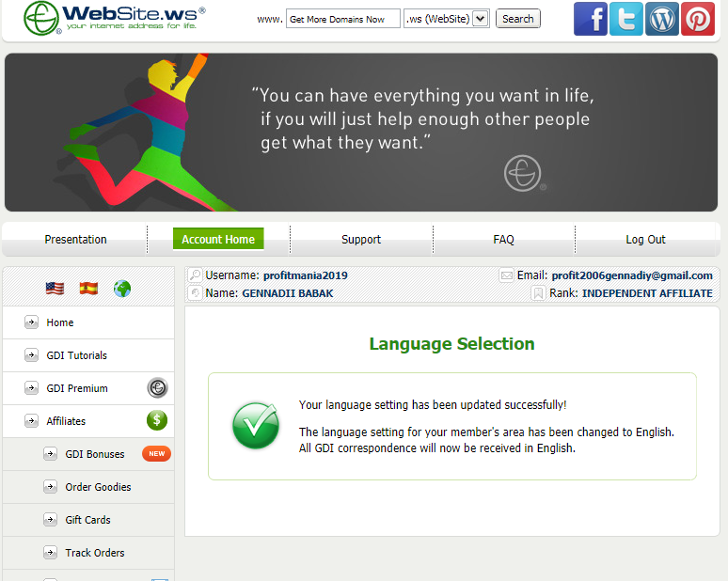Click the name GENNADII BABAK
The image size is (728, 581).
point(288,293)
